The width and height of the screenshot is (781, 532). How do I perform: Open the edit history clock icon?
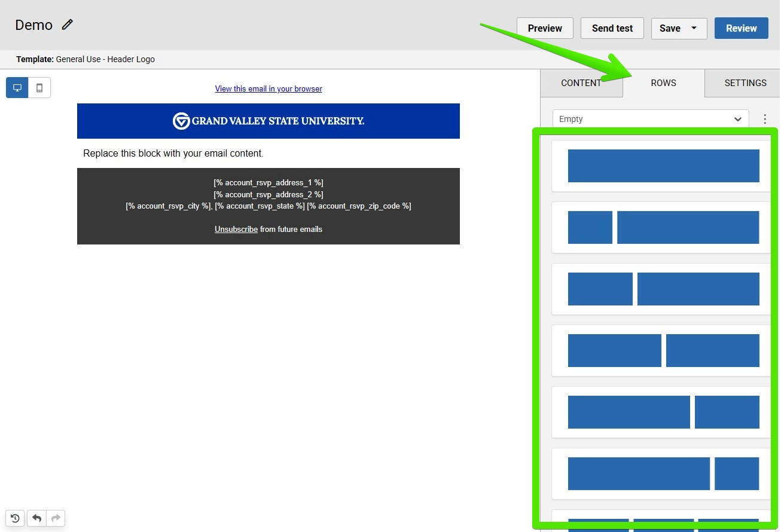click(x=16, y=518)
